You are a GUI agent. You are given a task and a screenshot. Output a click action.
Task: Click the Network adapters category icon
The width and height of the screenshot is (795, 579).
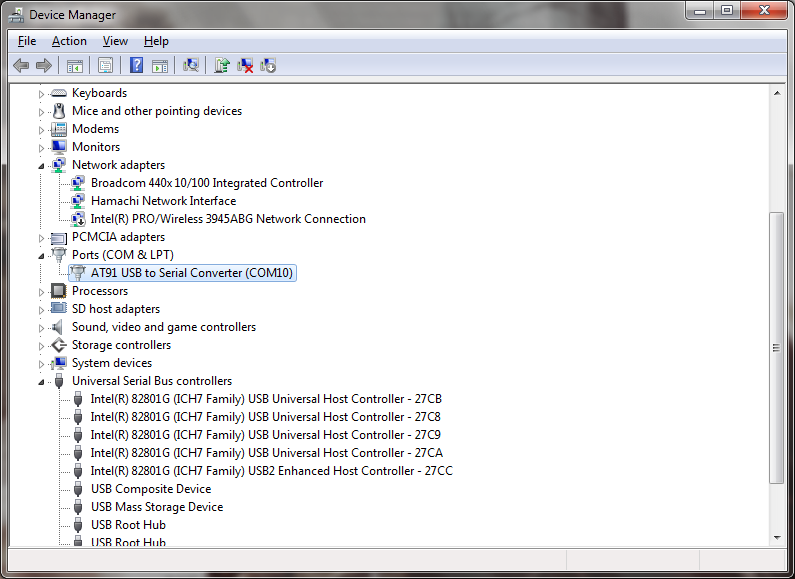click(x=59, y=165)
